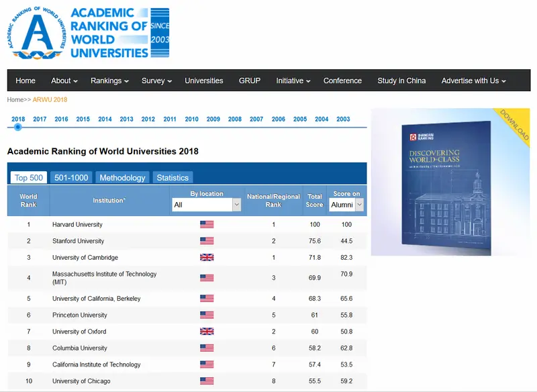The height and width of the screenshot is (392, 537).
Task: Click the US flag next to Princeton University
Action: (207, 315)
